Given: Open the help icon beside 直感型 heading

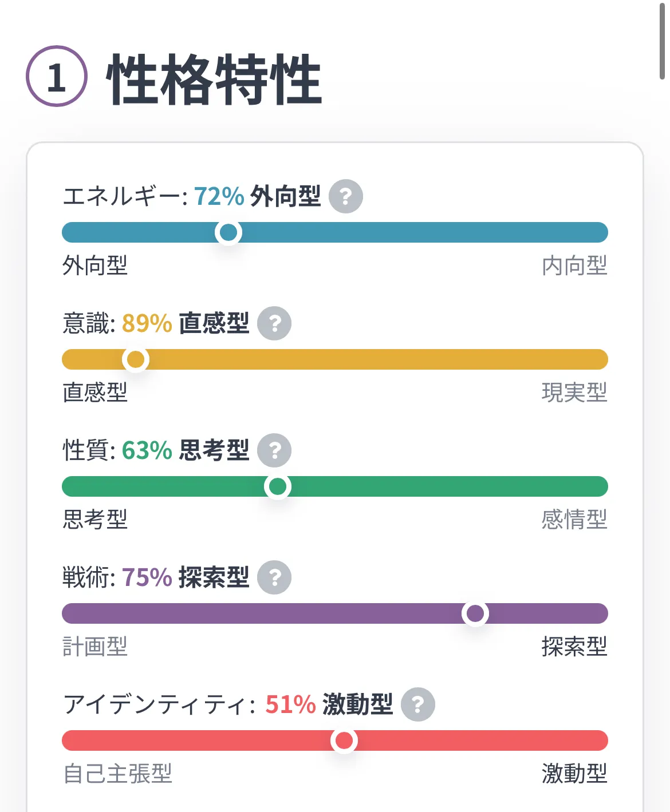Looking at the screenshot, I should click(274, 323).
